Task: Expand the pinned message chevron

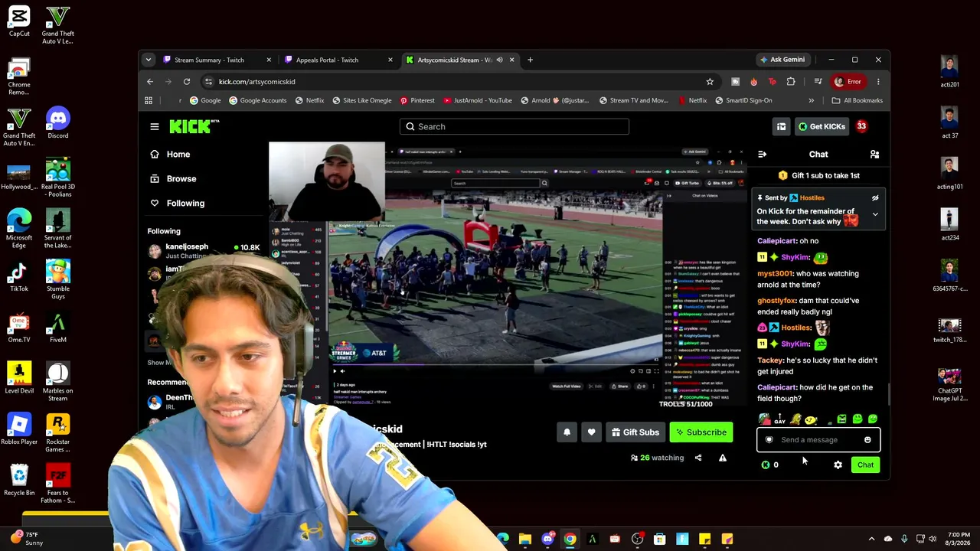Action: 875,214
